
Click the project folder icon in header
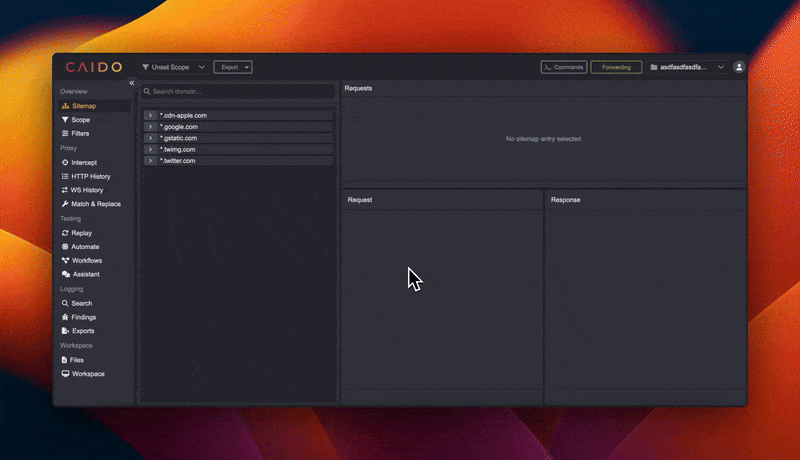coord(654,67)
